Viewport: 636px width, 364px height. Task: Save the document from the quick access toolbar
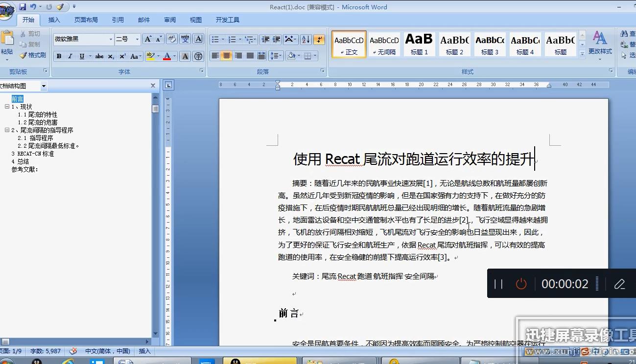pyautogui.click(x=23, y=7)
